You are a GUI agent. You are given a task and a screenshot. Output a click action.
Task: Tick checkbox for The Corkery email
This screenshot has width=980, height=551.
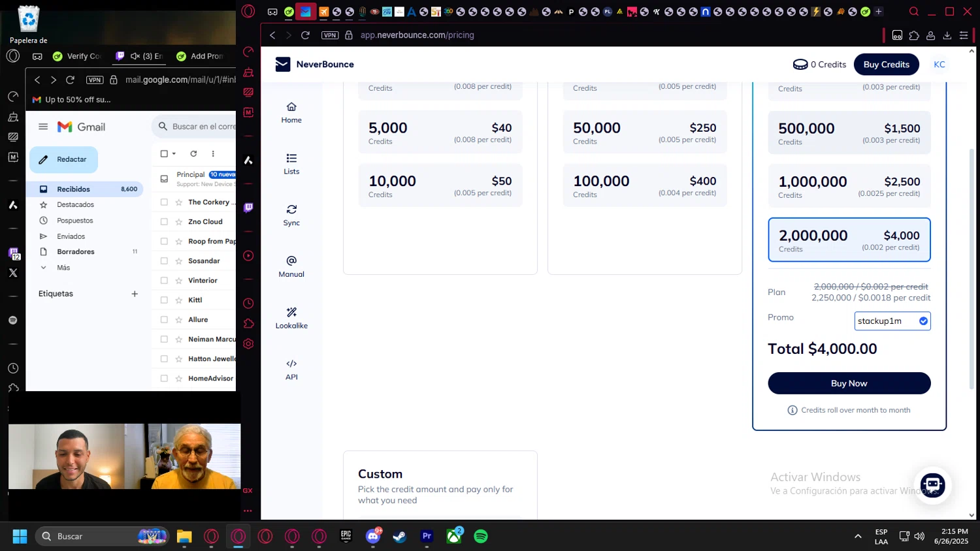pos(164,202)
